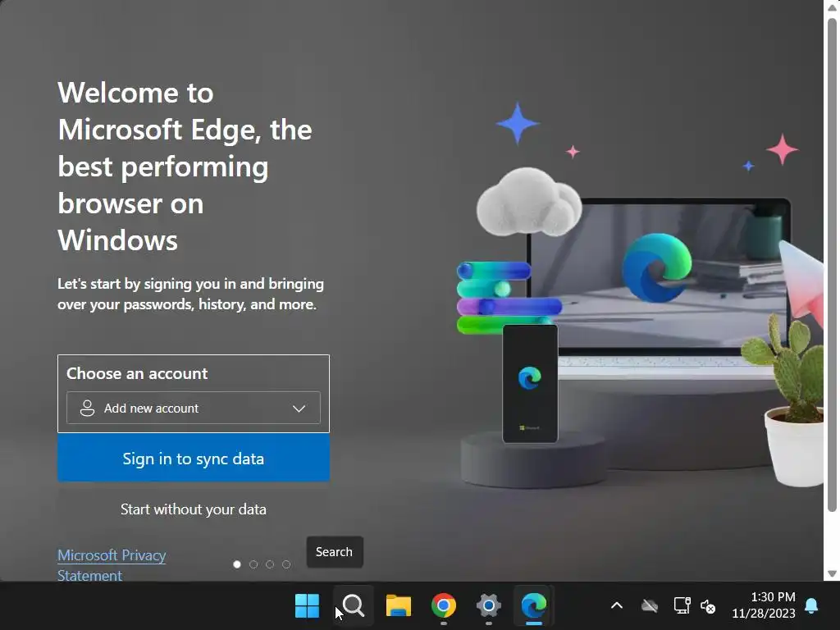
Task: Go to fourth page indicator dot
Action: (286, 564)
